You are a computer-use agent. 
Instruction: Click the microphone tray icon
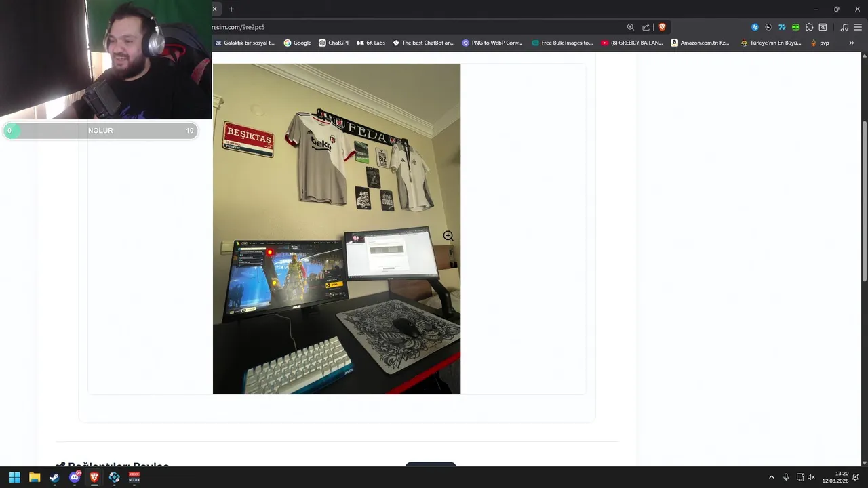pyautogui.click(x=786, y=477)
